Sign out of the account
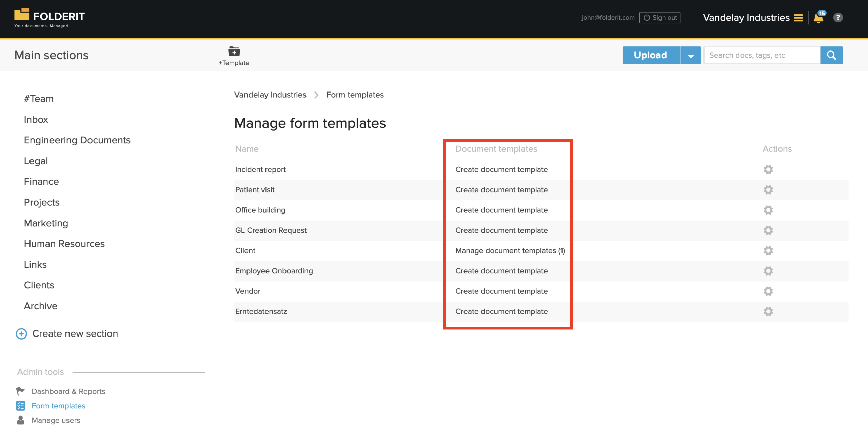This screenshot has height=427, width=868. pyautogui.click(x=660, y=18)
